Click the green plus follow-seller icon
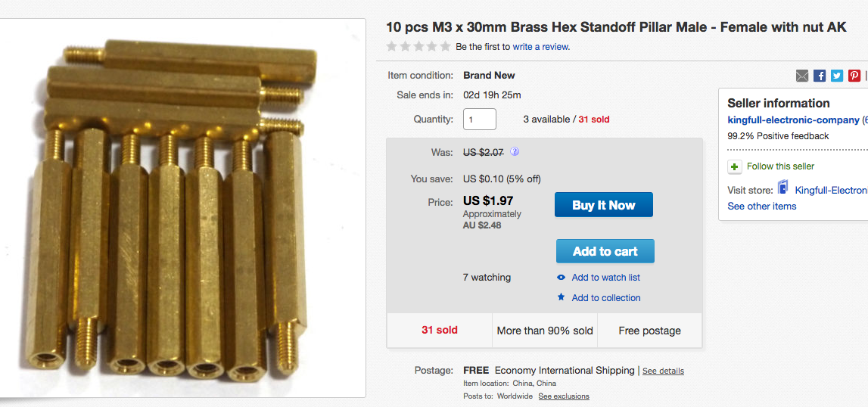 734,166
